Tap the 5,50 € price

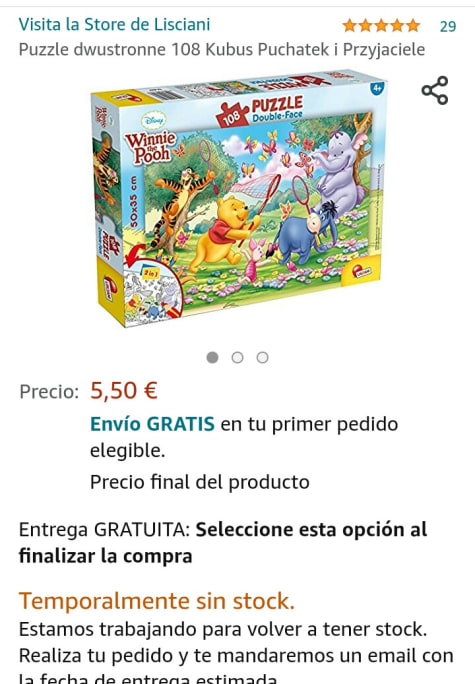(x=123, y=390)
